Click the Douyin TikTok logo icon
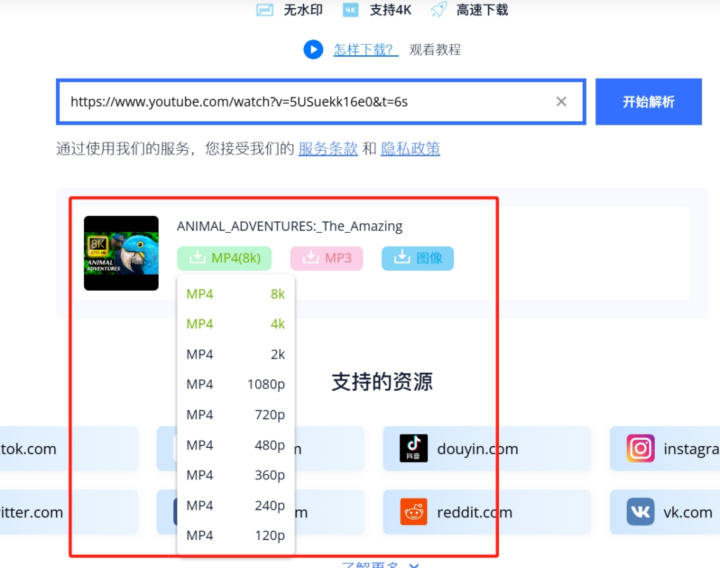 pyautogui.click(x=413, y=448)
